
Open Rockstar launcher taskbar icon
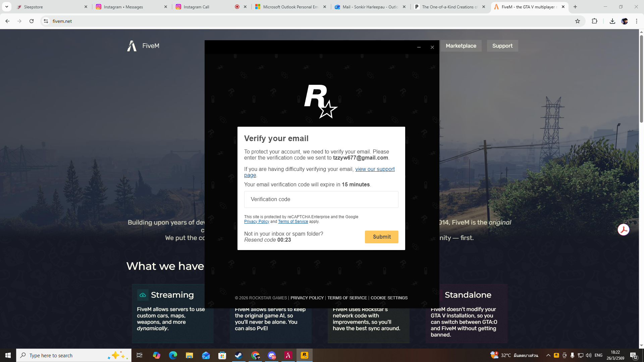coord(304,355)
